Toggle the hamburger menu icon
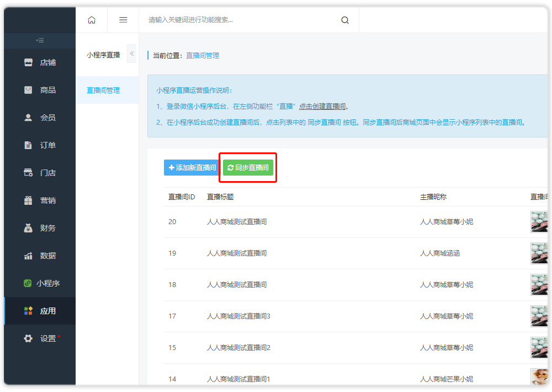The height and width of the screenshot is (392, 552). click(123, 20)
